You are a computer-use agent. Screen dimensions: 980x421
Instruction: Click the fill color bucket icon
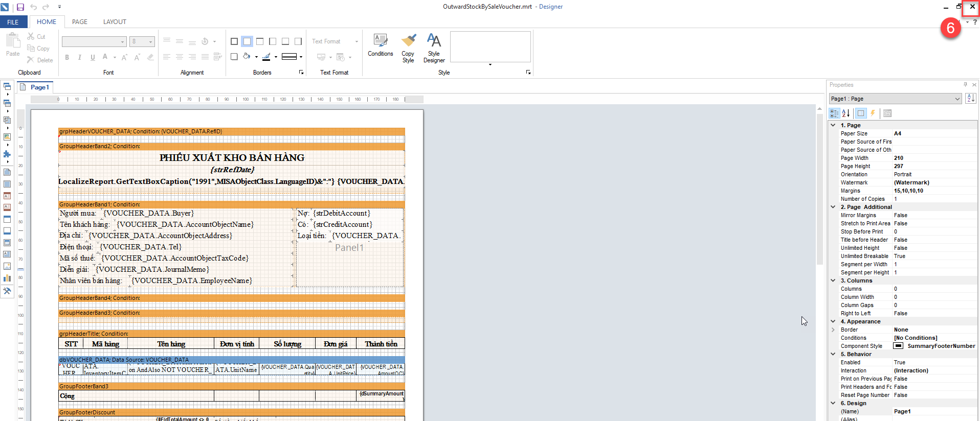coord(247,57)
